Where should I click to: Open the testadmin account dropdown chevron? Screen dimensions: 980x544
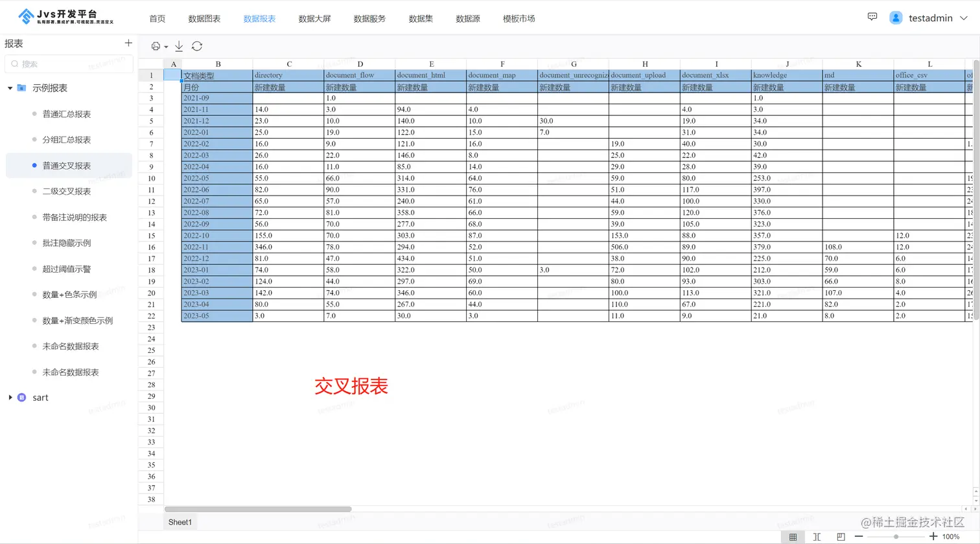point(964,18)
